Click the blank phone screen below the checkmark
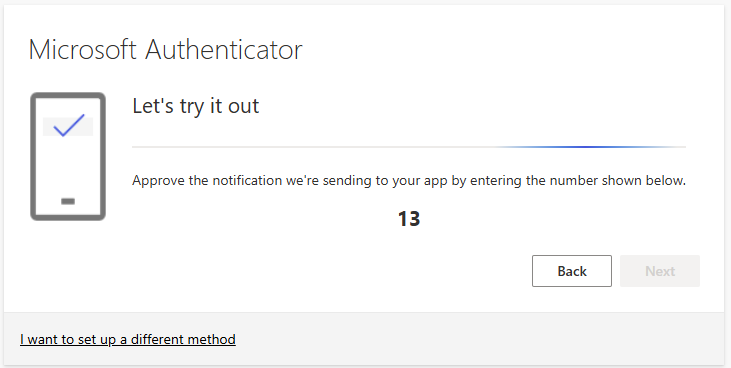 pos(68,166)
